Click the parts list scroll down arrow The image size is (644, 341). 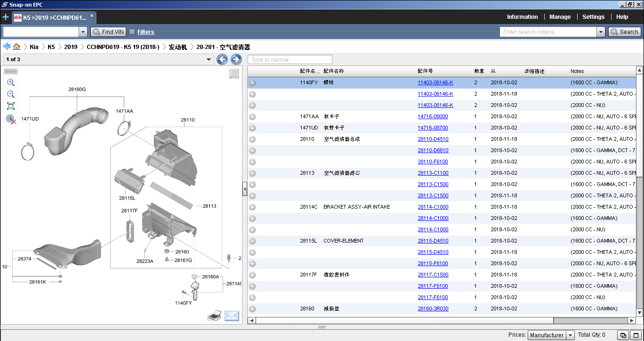639,313
